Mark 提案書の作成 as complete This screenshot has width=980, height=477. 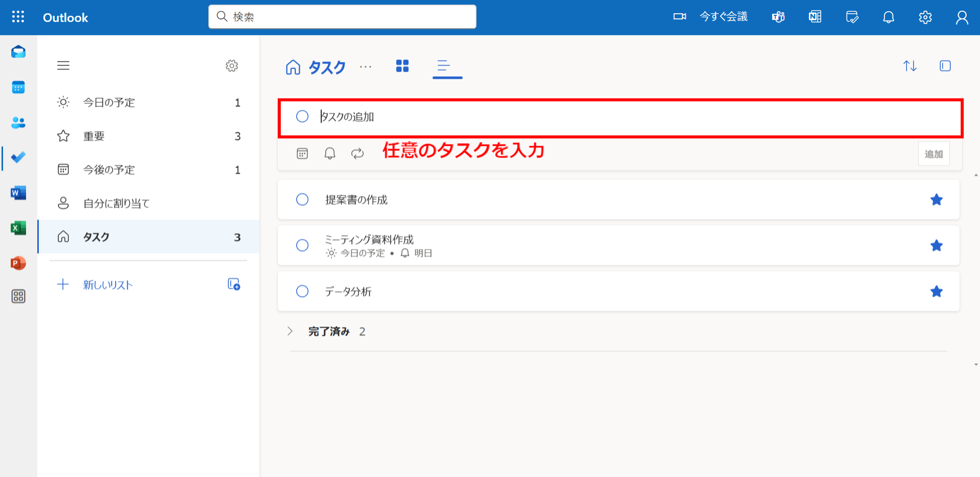[302, 199]
